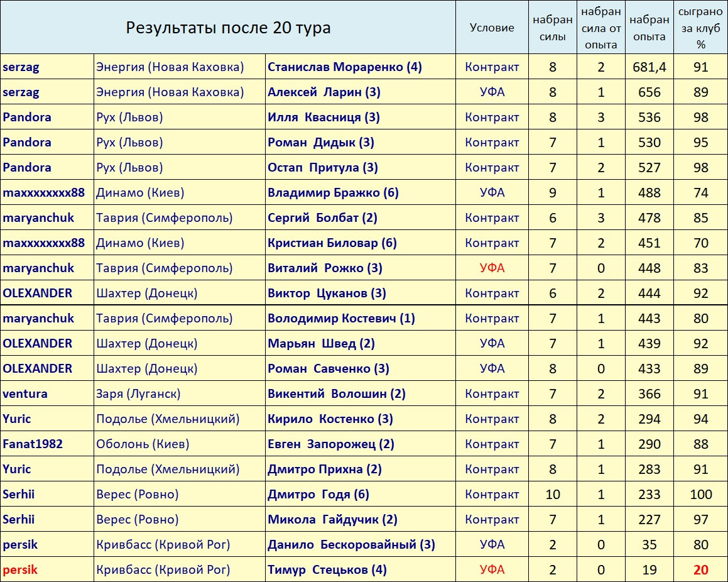Click club Оболонь (Киев)
Image resolution: width=728 pixels, height=582 pixels.
[143, 444]
